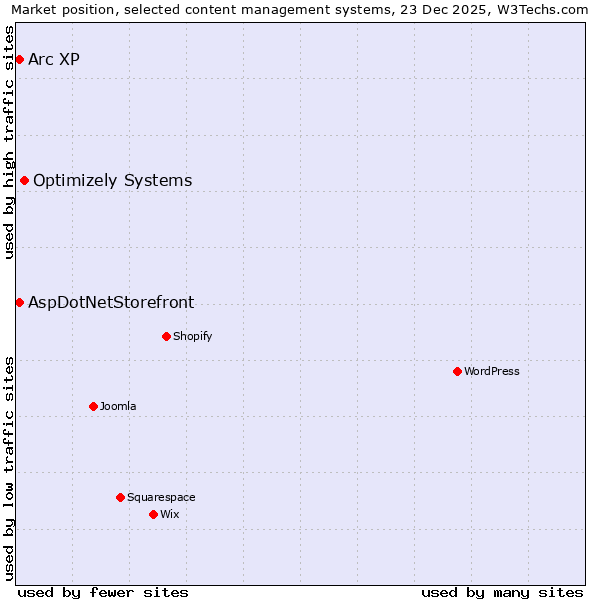Click the Arc XP red data point
600x600 pixels.
(x=20, y=60)
